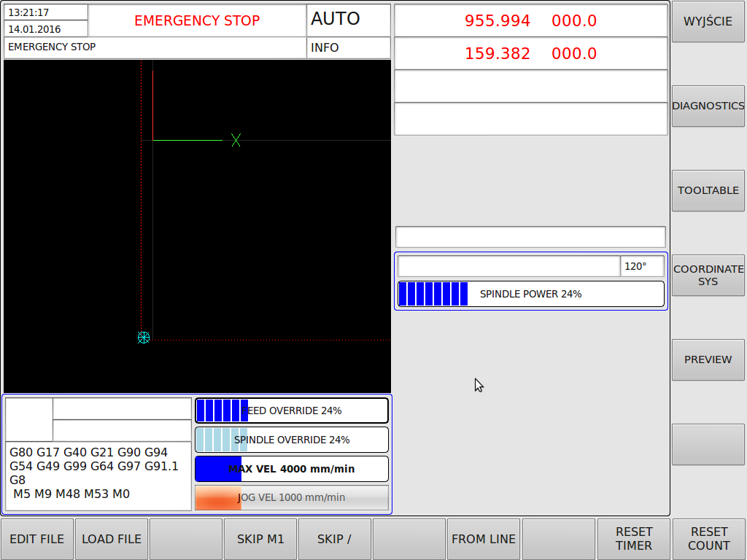The image size is (747, 560).
Task: Adjust the MAX VEL 4000 mm/min bar
Action: point(292,469)
